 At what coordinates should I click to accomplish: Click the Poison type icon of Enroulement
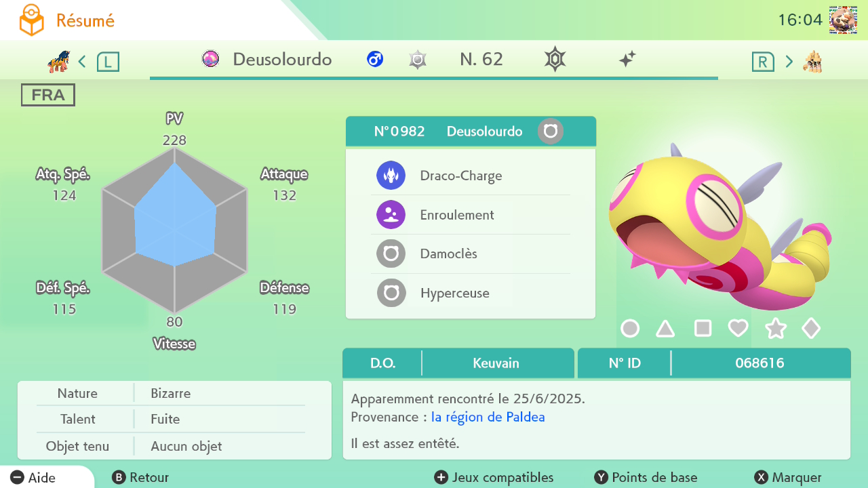point(391,215)
